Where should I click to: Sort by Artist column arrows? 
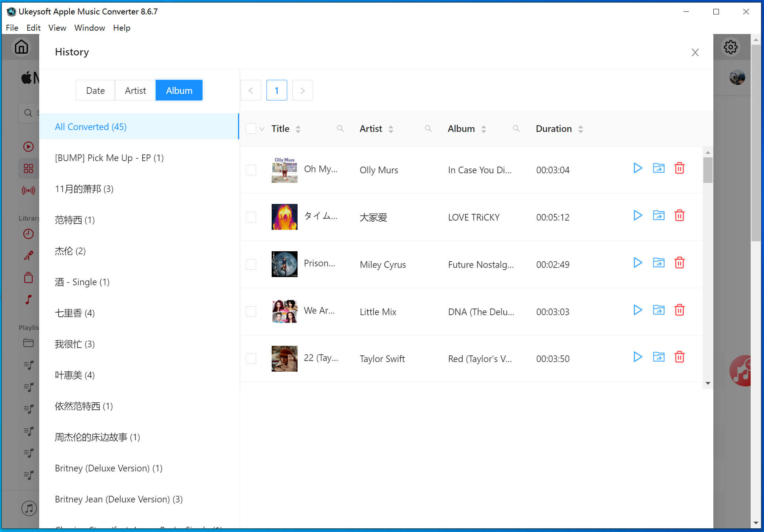391,129
